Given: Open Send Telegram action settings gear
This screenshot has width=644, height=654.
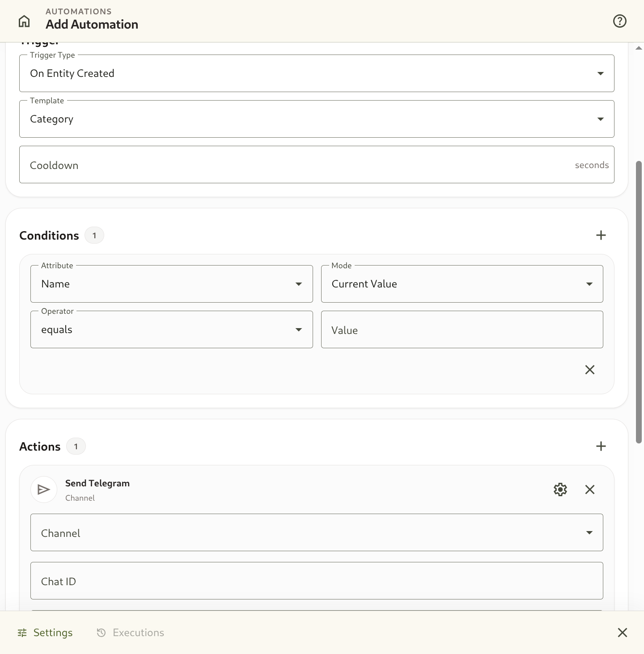Looking at the screenshot, I should point(560,489).
